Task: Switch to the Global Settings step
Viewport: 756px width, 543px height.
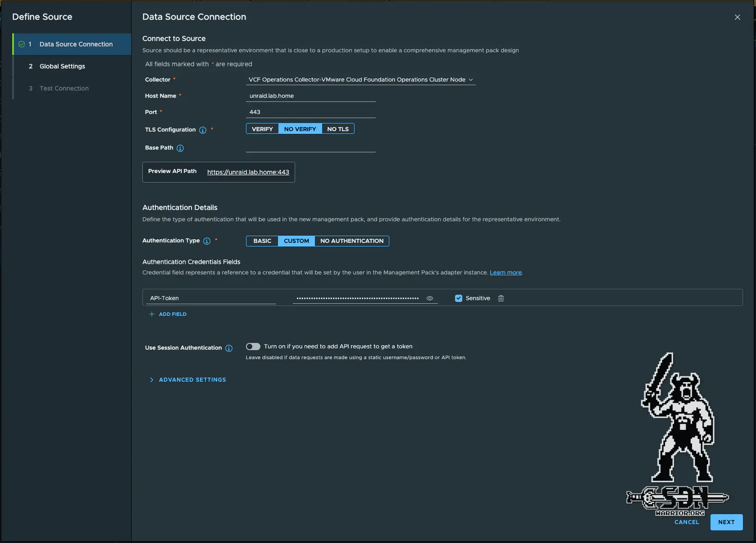Action: [x=62, y=66]
